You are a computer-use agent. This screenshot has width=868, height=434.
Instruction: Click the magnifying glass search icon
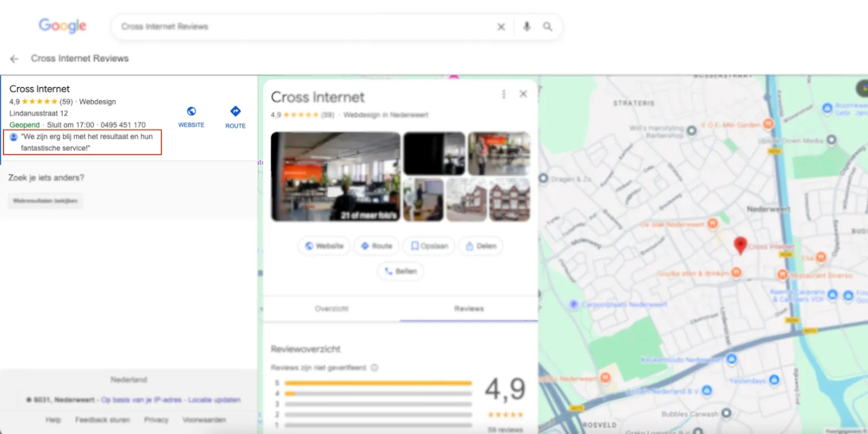pyautogui.click(x=547, y=27)
